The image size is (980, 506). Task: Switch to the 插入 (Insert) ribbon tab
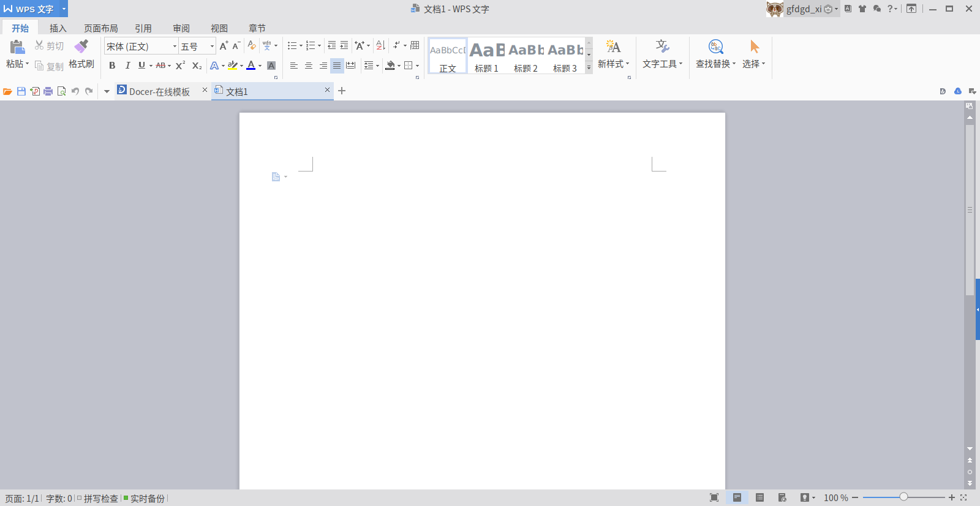click(58, 28)
